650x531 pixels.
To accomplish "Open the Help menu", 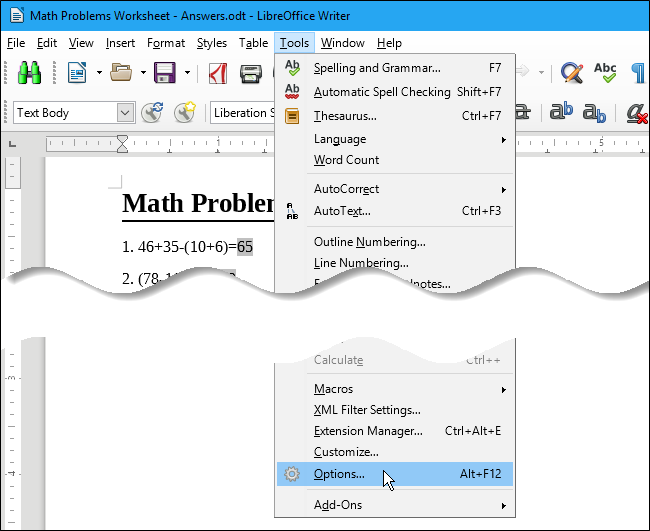I will [x=389, y=43].
